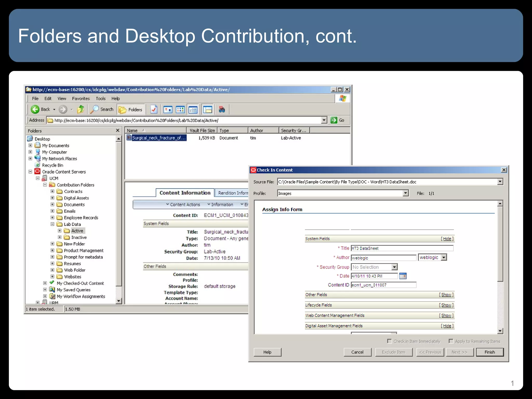Open the Content Actions menu
532x399 pixels.
coord(183,204)
